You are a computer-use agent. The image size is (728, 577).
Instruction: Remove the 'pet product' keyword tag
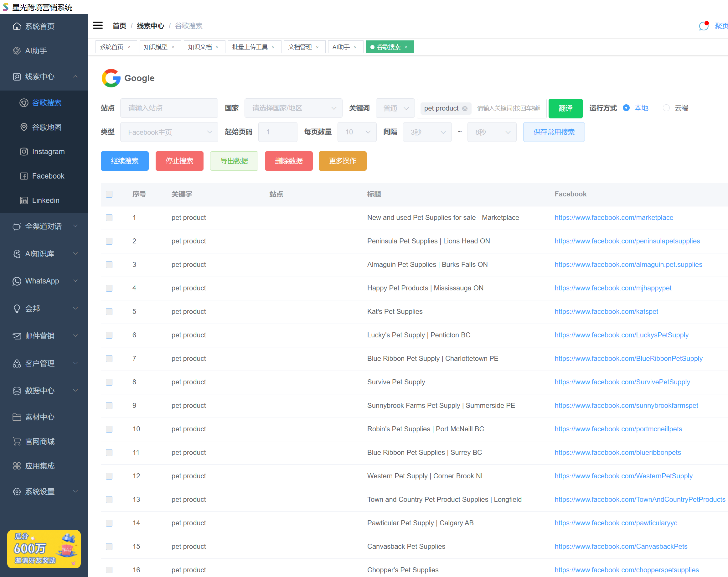pos(465,108)
